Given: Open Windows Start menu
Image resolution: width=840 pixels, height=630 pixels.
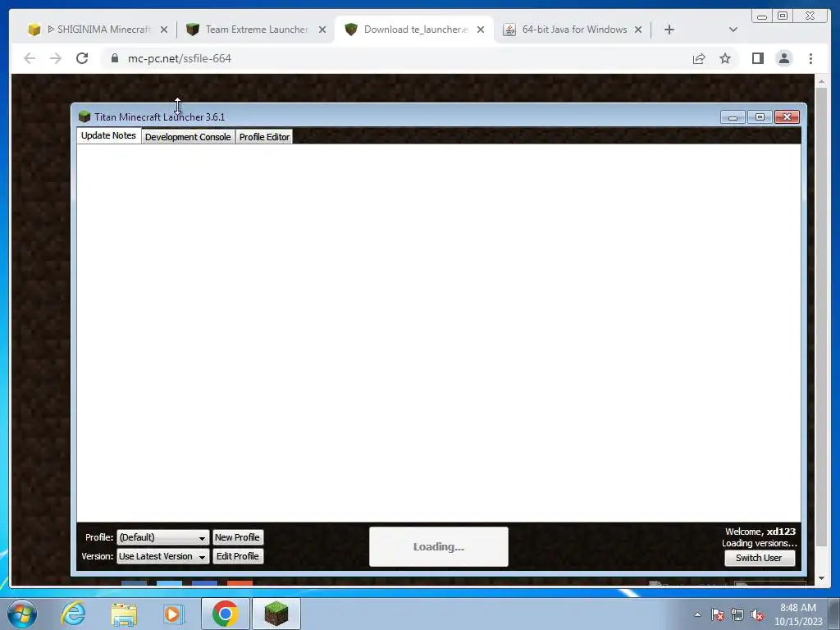Looking at the screenshot, I should (22, 614).
